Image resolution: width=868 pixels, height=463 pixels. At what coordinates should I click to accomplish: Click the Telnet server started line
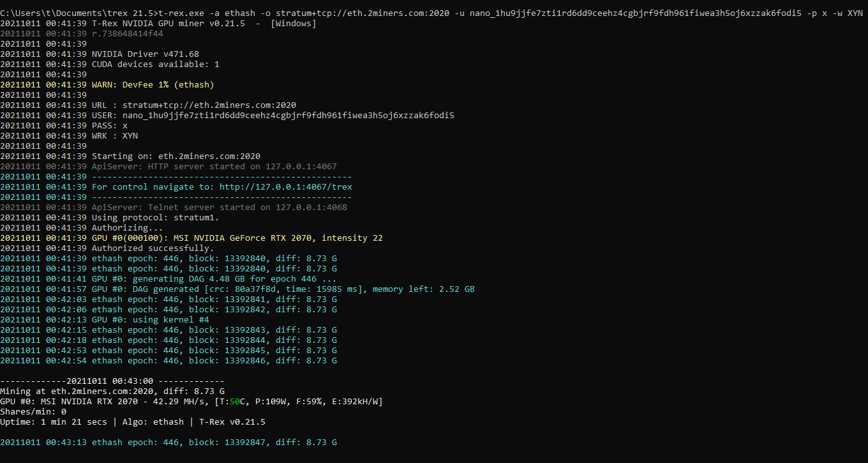219,208
